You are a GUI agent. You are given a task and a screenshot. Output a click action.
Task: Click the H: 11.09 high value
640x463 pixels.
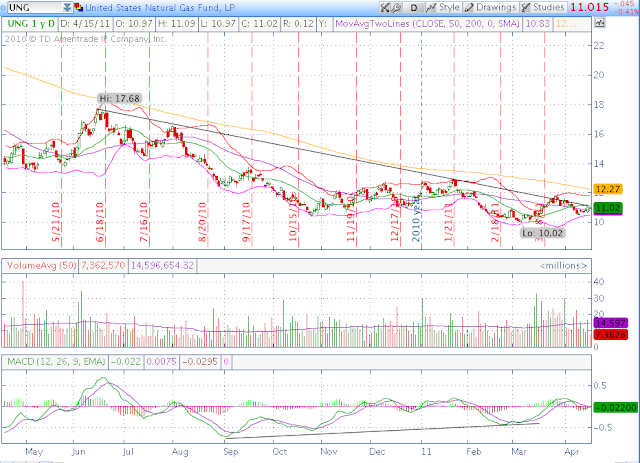point(176,24)
